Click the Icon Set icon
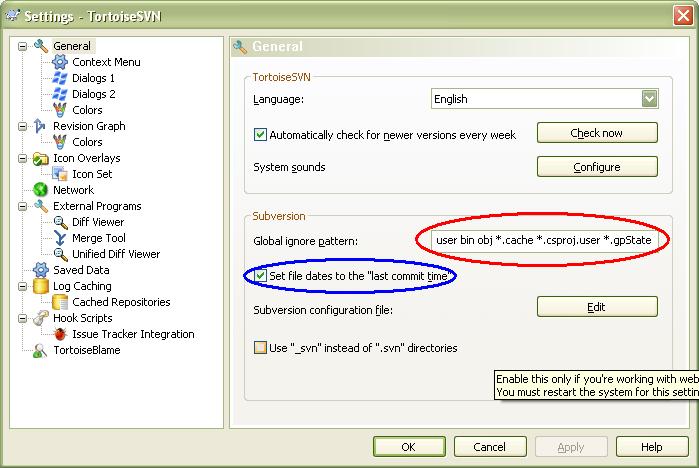The width and height of the screenshot is (699, 468). point(60,174)
